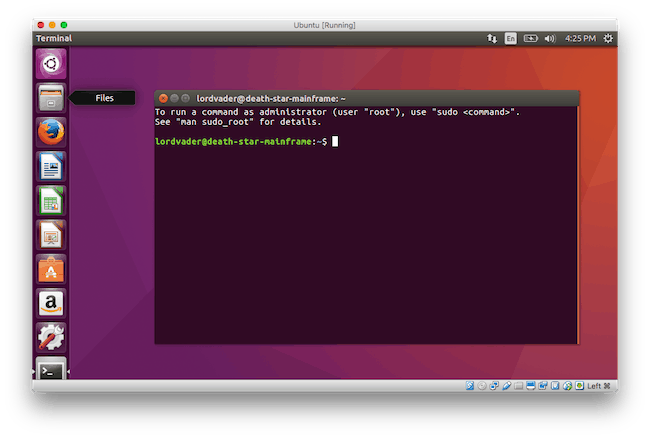Open the network connections indicator

pyautogui.click(x=492, y=39)
